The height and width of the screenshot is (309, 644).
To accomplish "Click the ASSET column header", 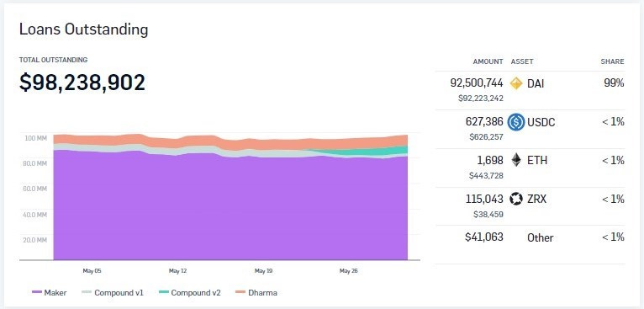I will [522, 61].
